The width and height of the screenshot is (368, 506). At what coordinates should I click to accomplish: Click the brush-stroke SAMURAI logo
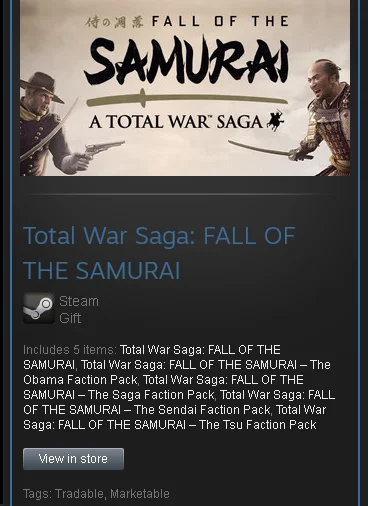[186, 60]
